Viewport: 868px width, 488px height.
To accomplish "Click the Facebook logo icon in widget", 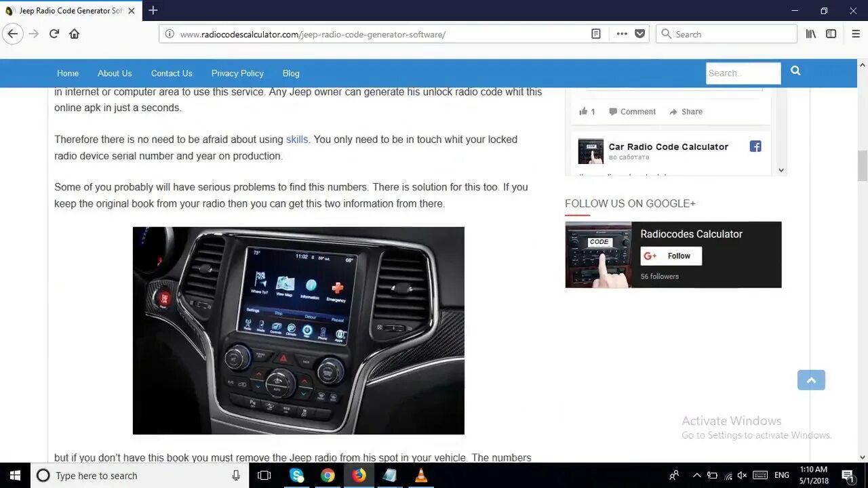I will coord(755,146).
